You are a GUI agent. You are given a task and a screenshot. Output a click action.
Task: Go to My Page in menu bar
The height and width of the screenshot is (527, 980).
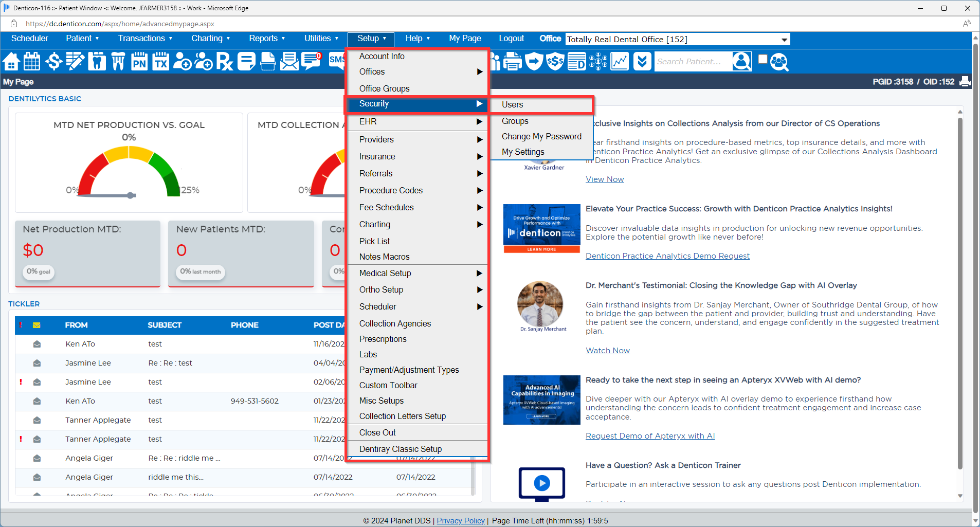pos(465,39)
